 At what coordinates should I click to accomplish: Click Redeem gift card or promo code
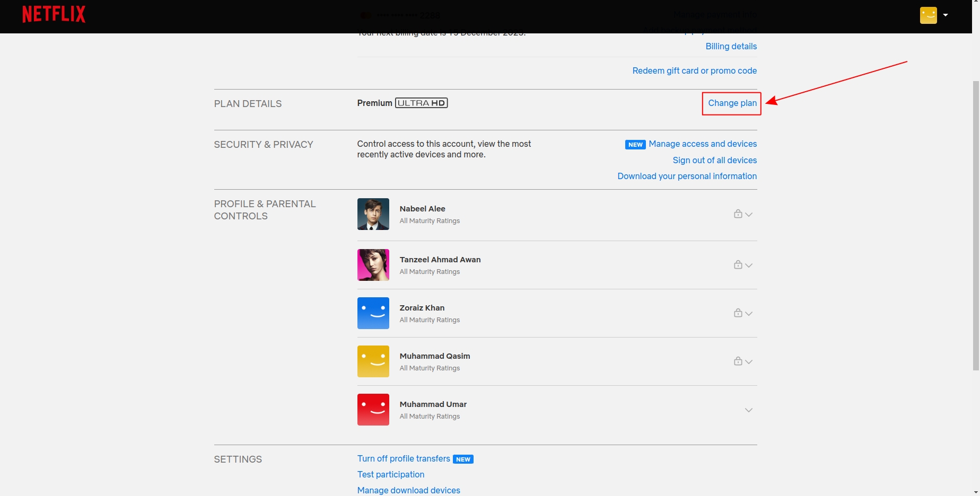[694, 71]
